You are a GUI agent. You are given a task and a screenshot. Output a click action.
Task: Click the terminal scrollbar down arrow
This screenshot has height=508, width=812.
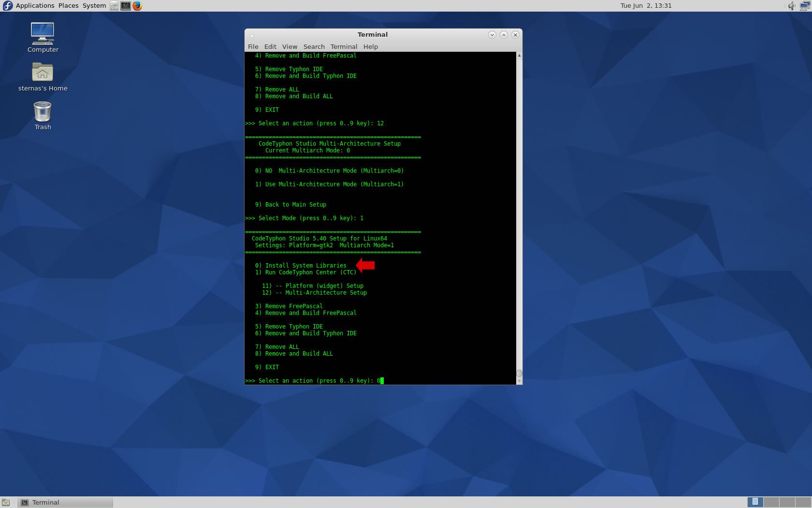tap(519, 381)
